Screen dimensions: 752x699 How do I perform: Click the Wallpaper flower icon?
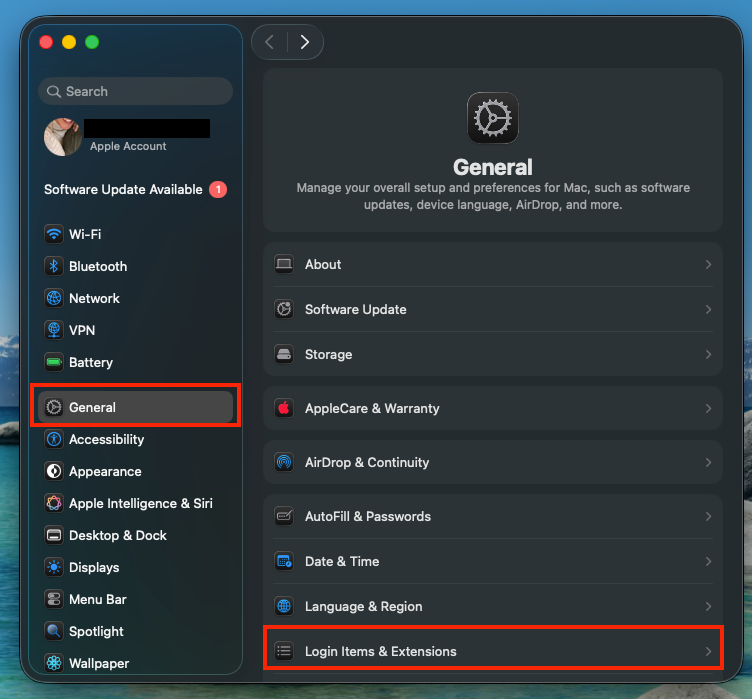(x=54, y=663)
